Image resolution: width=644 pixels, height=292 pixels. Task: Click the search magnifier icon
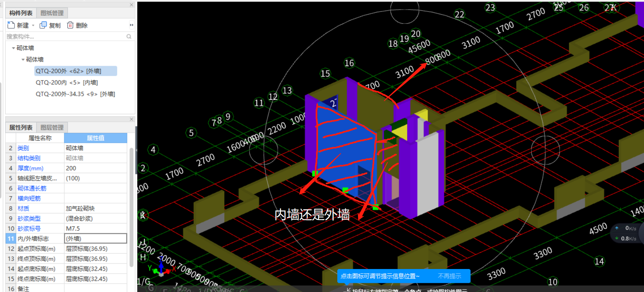[129, 36]
